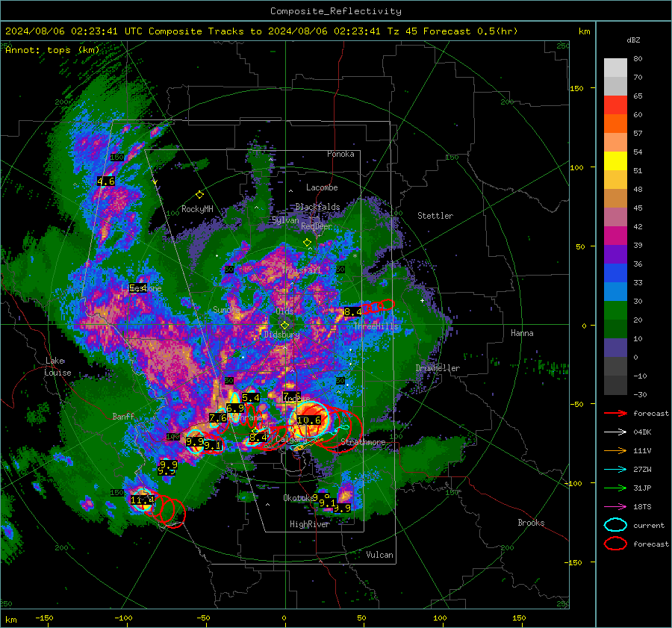This screenshot has height=628, width=672.
Task: Click the 8.4 storm label near ThreeHills
Action: click(352, 312)
